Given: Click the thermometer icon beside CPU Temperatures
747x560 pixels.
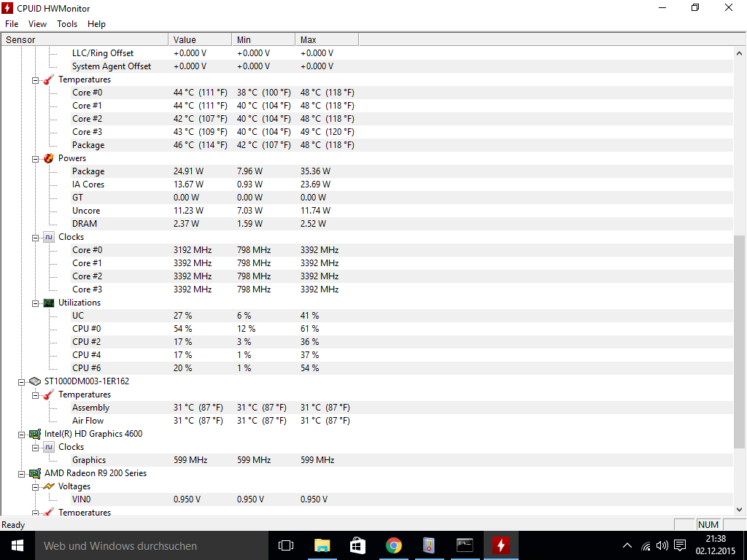Looking at the screenshot, I should coord(49,79).
